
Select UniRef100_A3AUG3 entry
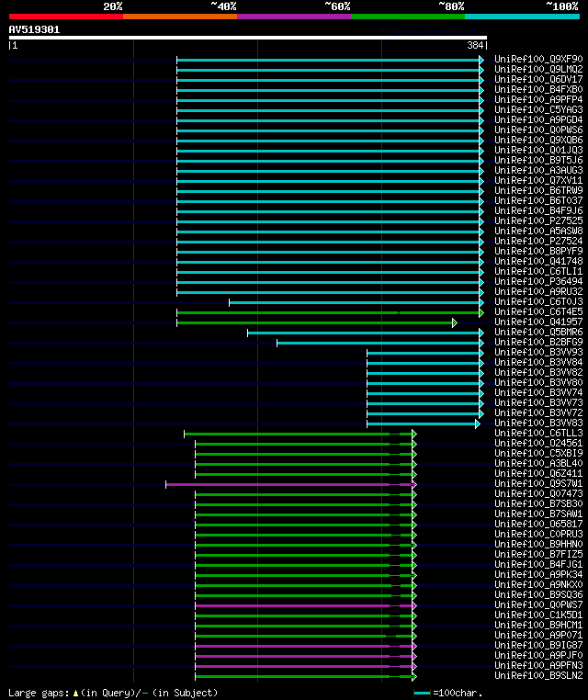538,170
